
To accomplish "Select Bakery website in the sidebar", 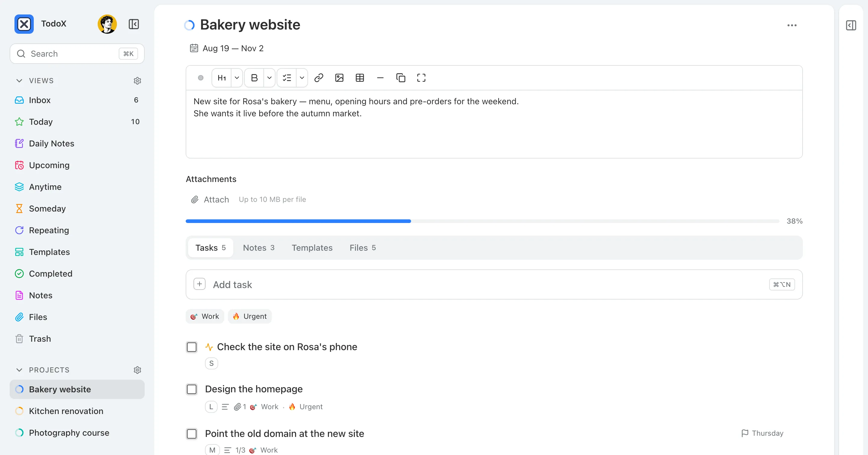I will (77, 389).
